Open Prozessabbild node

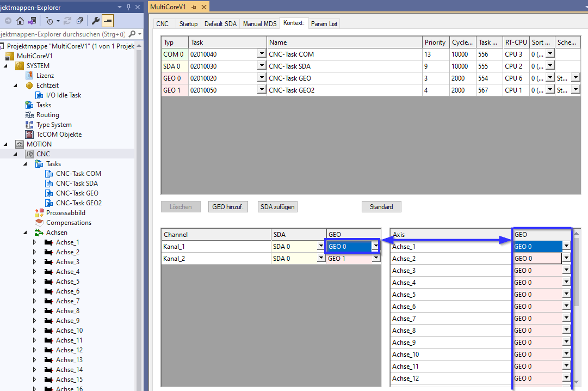66,212
